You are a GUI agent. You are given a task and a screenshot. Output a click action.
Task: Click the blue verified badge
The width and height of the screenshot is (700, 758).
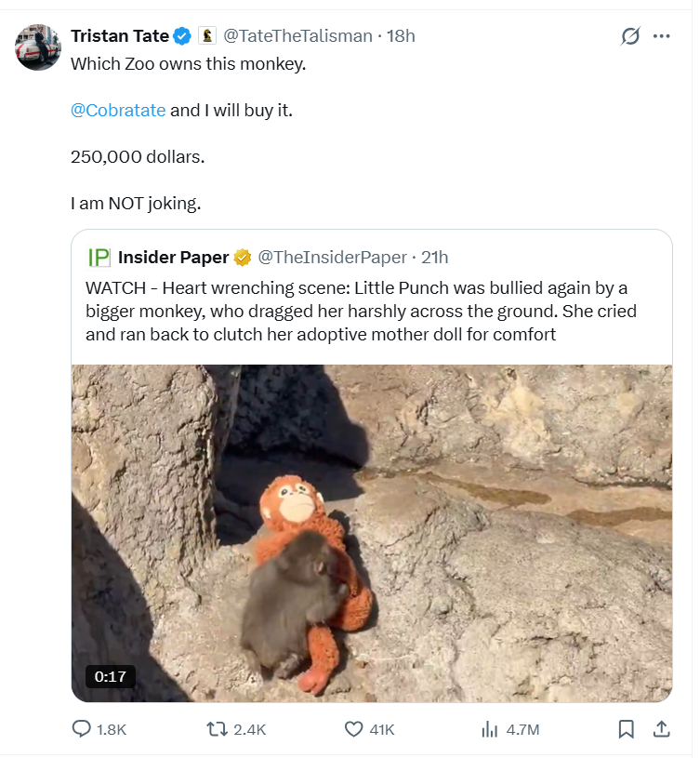click(x=183, y=36)
